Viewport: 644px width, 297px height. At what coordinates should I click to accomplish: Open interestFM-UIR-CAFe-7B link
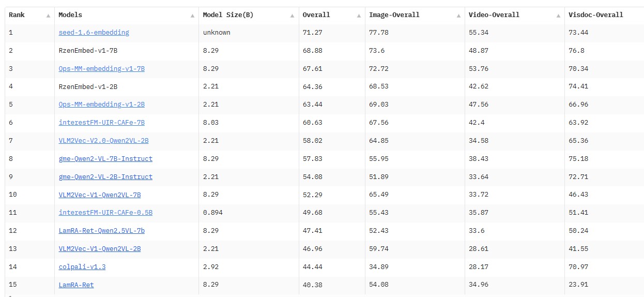pyautogui.click(x=101, y=123)
